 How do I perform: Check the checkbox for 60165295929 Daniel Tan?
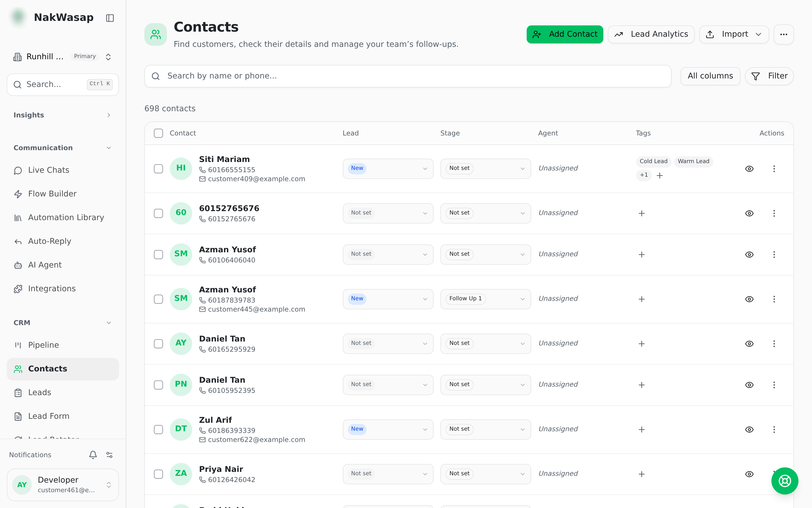(158, 344)
